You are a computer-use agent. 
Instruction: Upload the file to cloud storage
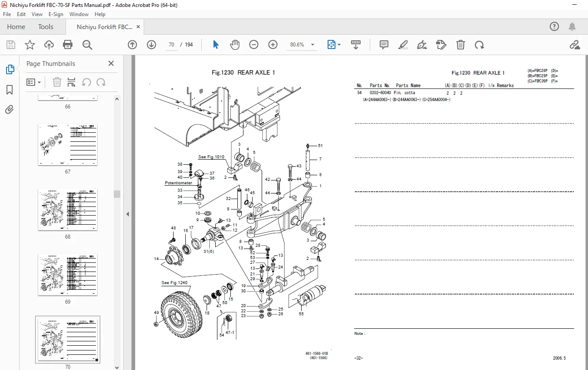click(x=49, y=45)
